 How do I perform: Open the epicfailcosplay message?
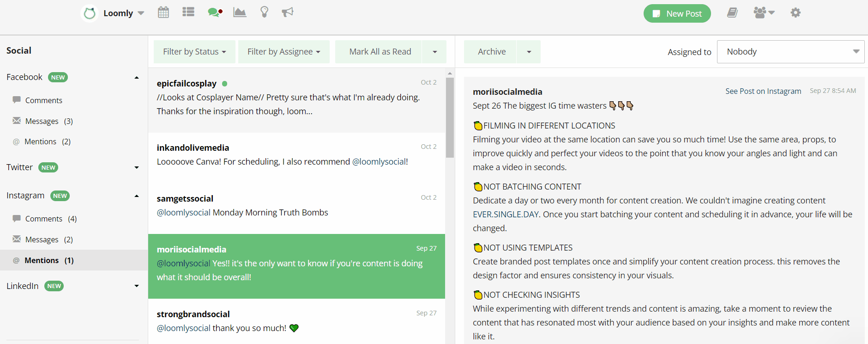pos(296,100)
